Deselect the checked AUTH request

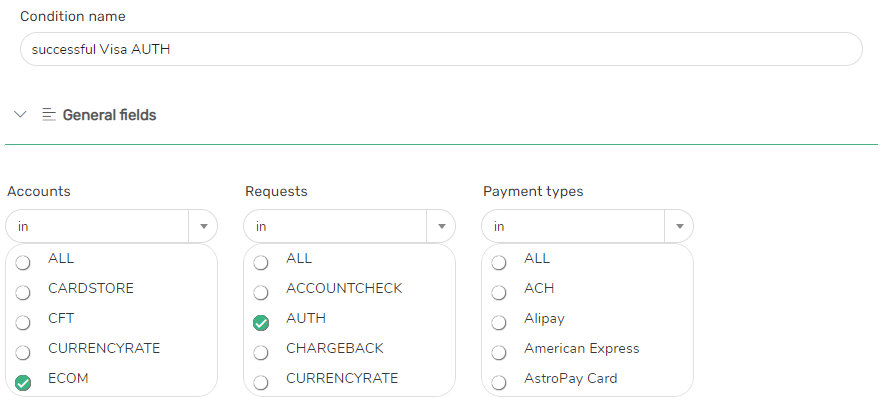(261, 323)
